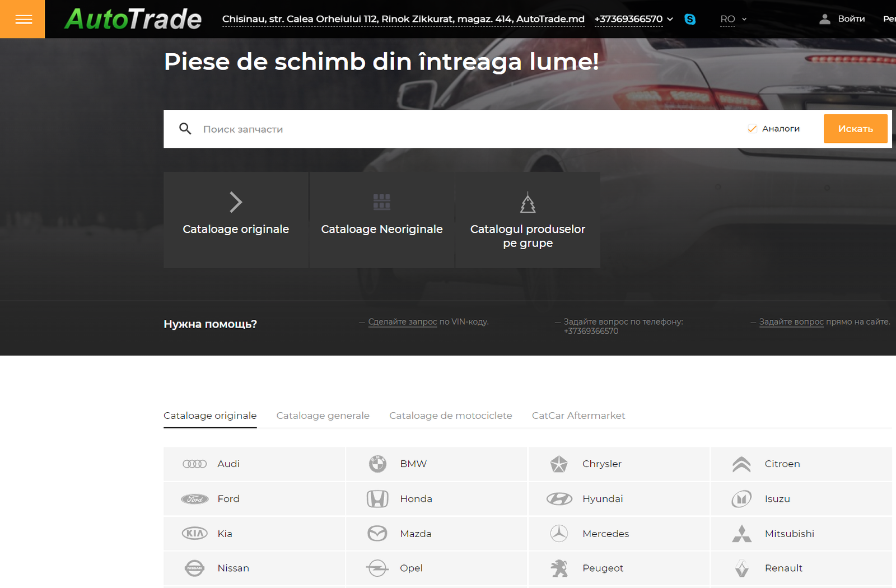
Task: Select the Mercedes star icon
Action: pyautogui.click(x=560, y=533)
